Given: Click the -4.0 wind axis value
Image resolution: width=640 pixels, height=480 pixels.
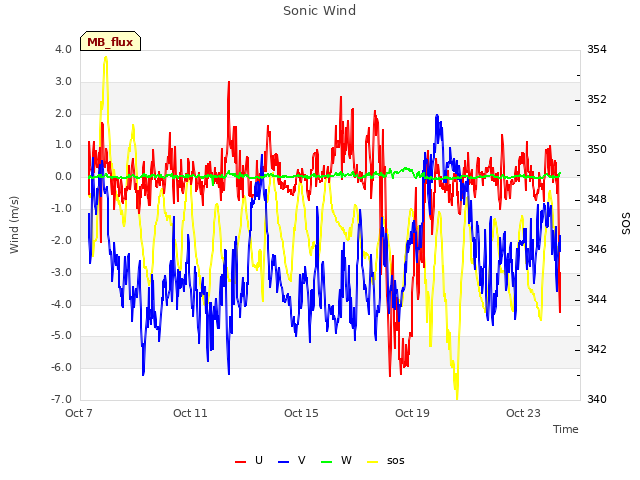Looking at the screenshot, I should [x=61, y=304].
